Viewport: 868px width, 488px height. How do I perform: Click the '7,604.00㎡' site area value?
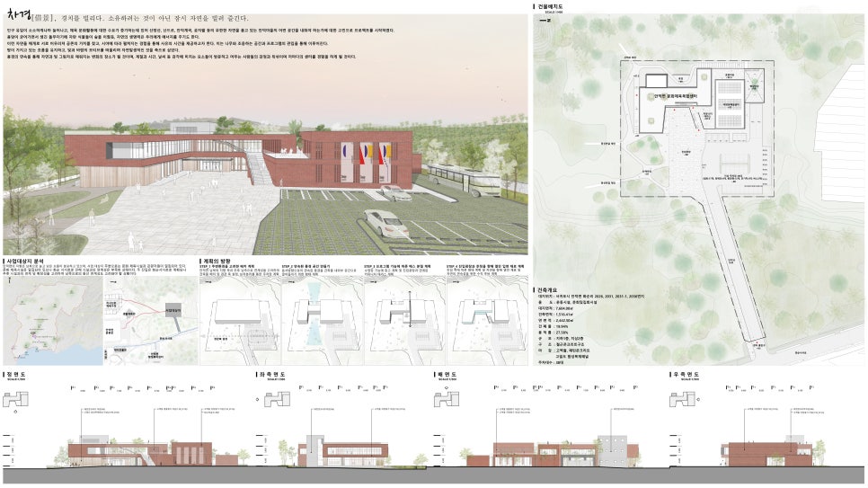[x=566, y=308]
